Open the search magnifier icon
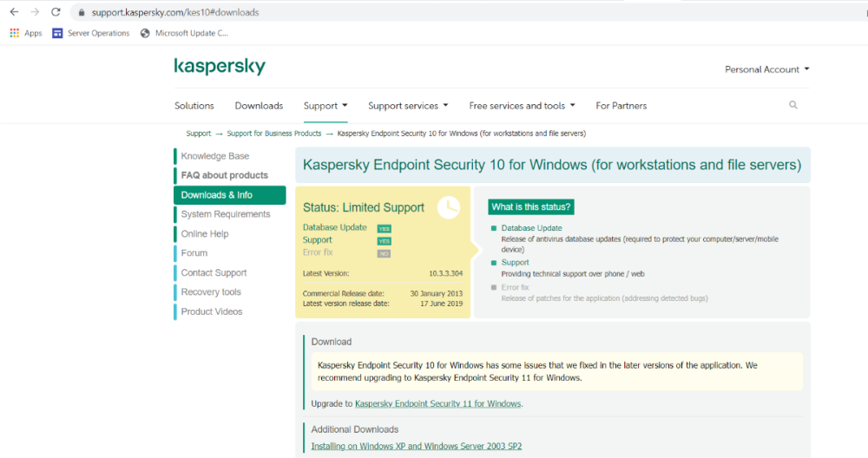The height and width of the screenshot is (458, 868). [x=793, y=105]
